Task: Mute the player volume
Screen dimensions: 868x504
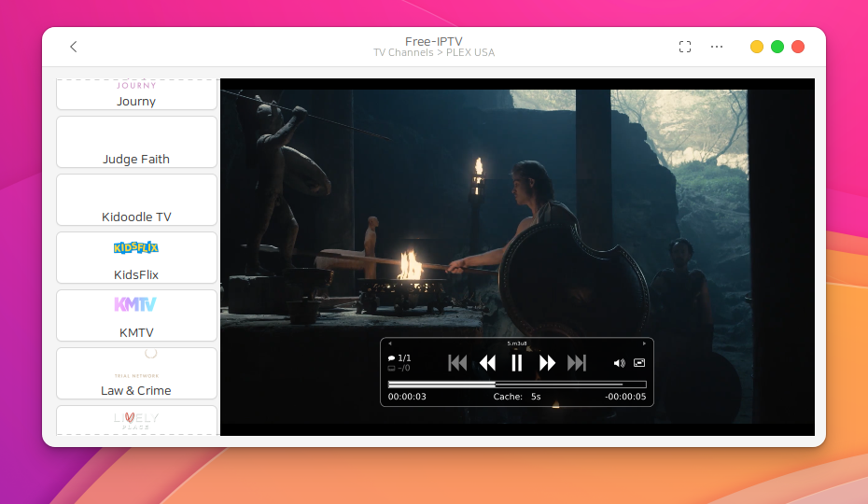Action: tap(619, 363)
